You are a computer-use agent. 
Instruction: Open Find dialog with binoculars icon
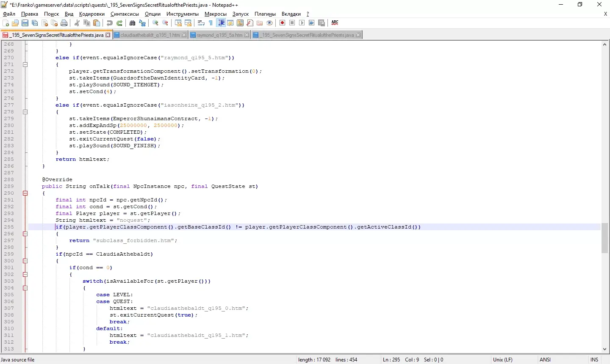click(132, 23)
